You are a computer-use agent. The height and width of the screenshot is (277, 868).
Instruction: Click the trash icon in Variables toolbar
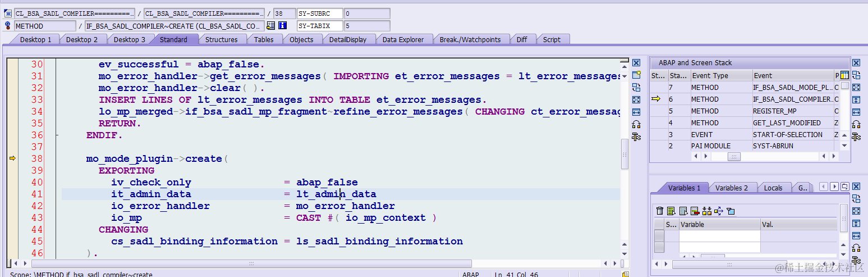[660, 211]
